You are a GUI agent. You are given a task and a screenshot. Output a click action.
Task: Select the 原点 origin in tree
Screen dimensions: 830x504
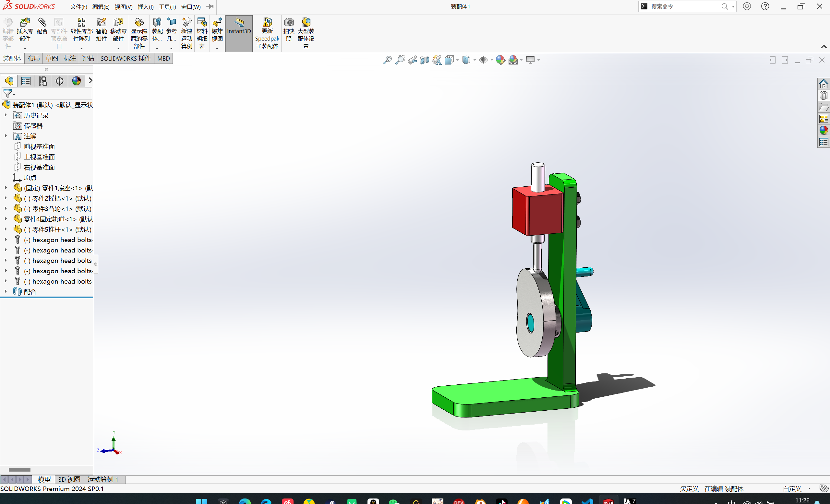30,177
